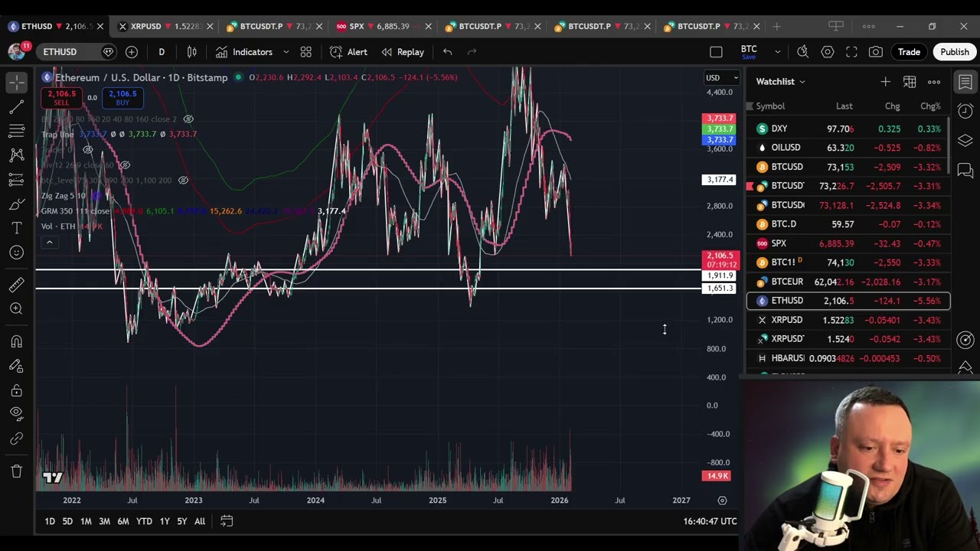The image size is (980, 551).
Task: Open the Trade panel
Action: pos(909,52)
